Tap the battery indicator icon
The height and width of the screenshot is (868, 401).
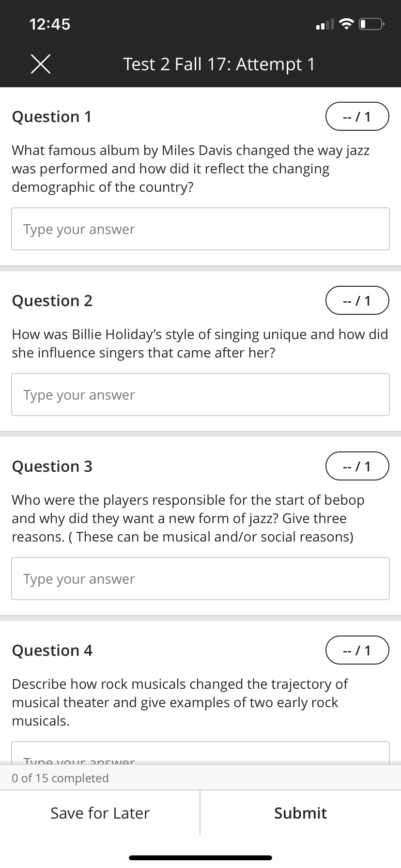372,24
